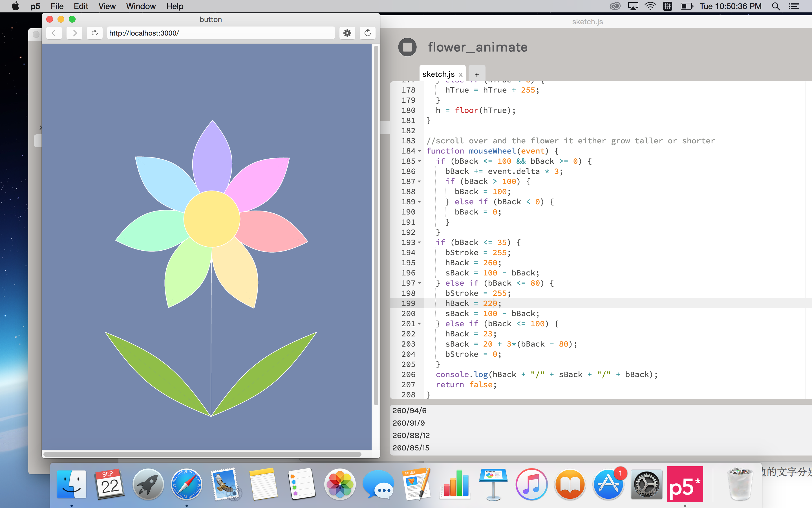Select the sketch.js editor tab
This screenshot has width=812, height=508.
coord(438,74)
